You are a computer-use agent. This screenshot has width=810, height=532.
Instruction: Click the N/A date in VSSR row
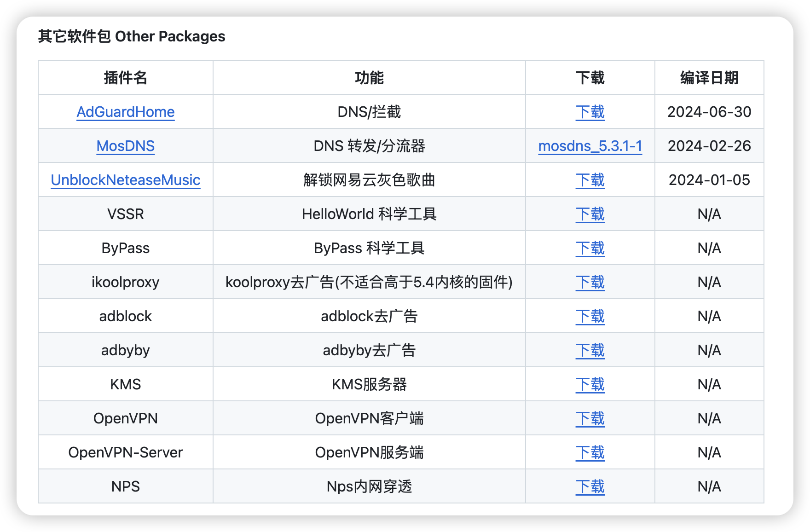pos(709,214)
